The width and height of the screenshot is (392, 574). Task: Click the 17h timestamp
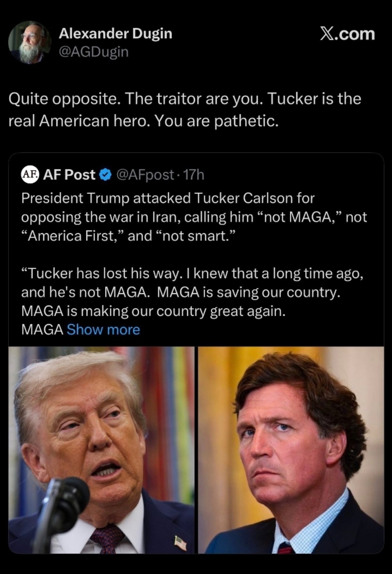click(x=194, y=175)
